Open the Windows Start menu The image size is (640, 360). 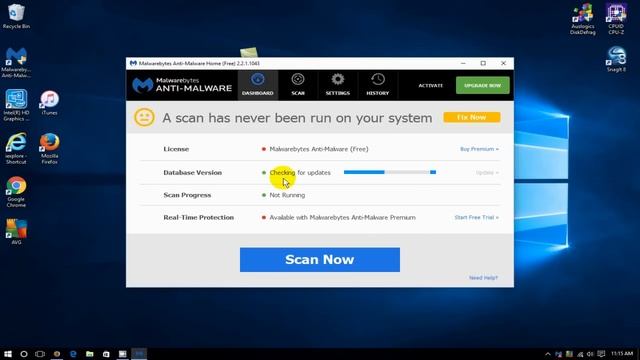point(8,354)
